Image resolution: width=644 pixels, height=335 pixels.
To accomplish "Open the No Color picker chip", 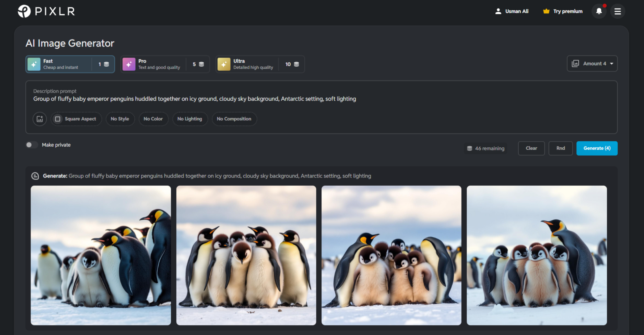I will pyautogui.click(x=153, y=119).
